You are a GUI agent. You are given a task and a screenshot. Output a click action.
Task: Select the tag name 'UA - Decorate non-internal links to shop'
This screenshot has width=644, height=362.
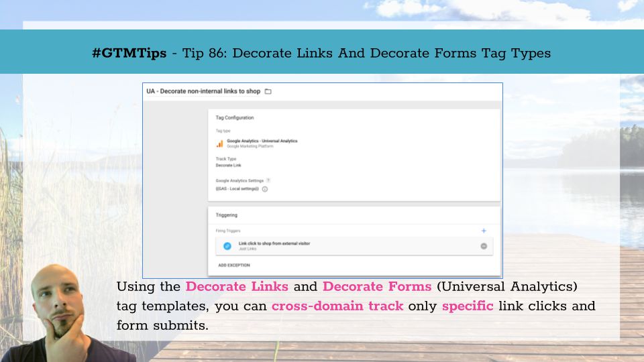click(203, 91)
